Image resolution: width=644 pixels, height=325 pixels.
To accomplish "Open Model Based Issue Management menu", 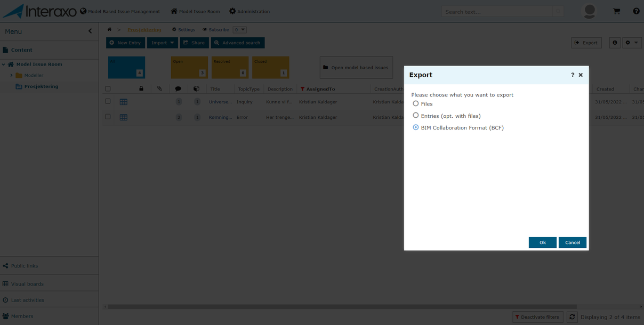I will point(120,11).
